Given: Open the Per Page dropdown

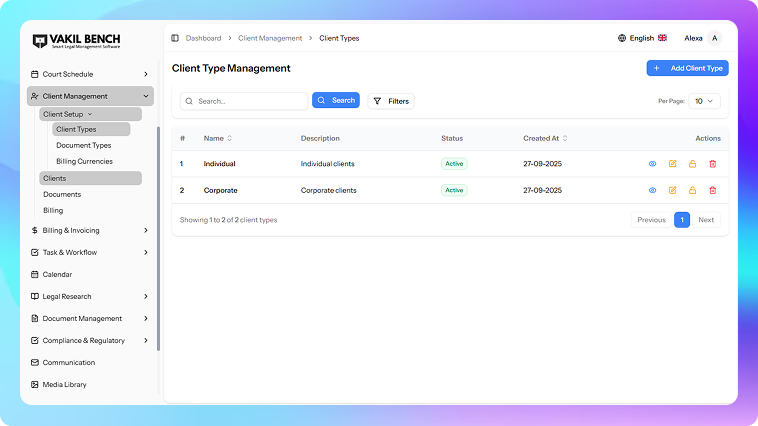Looking at the screenshot, I should pos(705,101).
